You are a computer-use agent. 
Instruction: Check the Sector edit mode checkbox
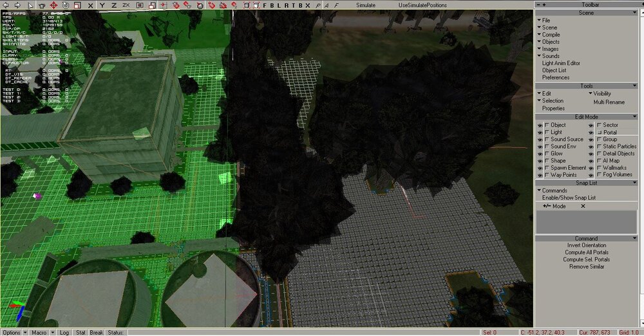[600, 125]
